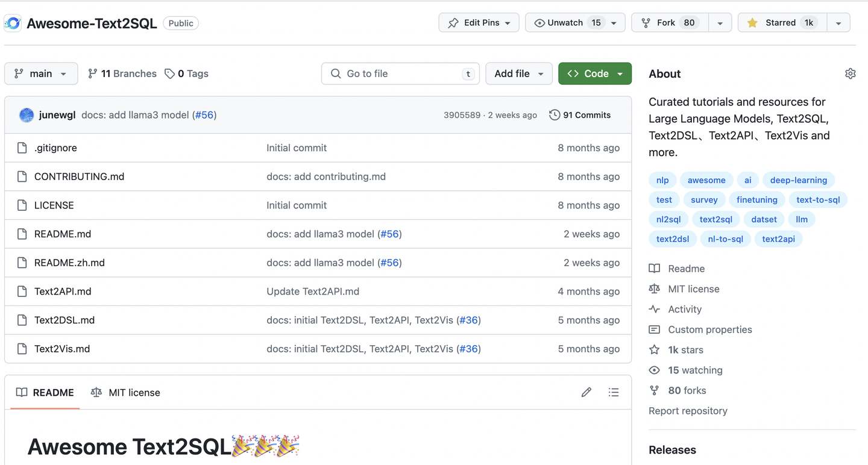Open the README outline list icon
Image resolution: width=868 pixels, height=465 pixels.
click(x=614, y=393)
